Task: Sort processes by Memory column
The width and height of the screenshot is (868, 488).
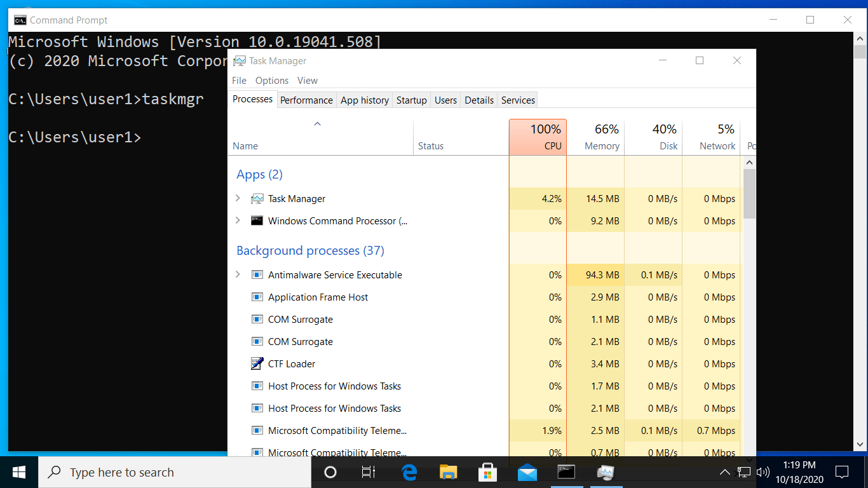Action: click(595, 137)
